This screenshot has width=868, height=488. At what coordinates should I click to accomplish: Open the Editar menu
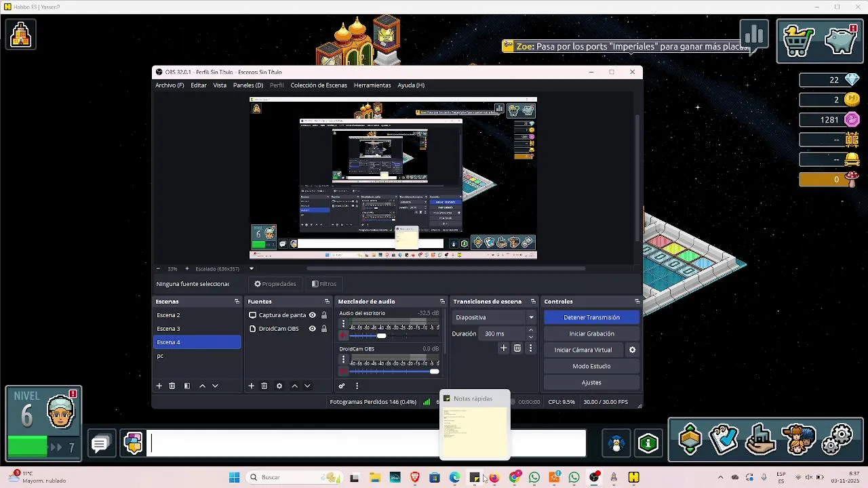tap(199, 85)
